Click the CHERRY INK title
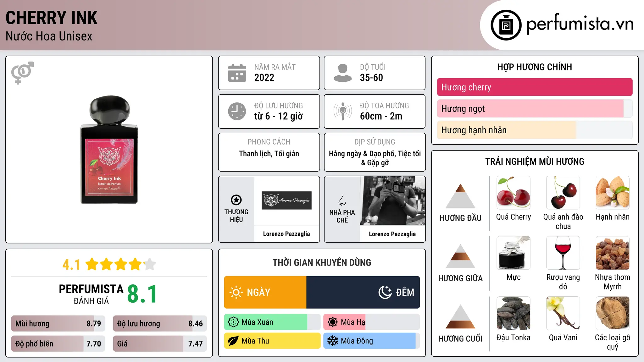The image size is (644, 362). (52, 18)
